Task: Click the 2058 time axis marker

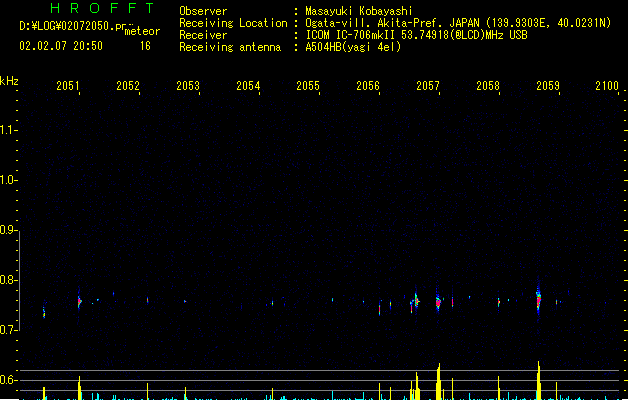Action: [488, 86]
